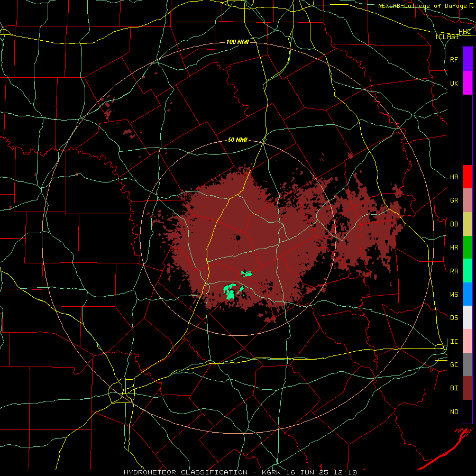Click the green HR heavy rain swatch
Image resolution: width=476 pixels, height=476 pixels.
pos(467,247)
